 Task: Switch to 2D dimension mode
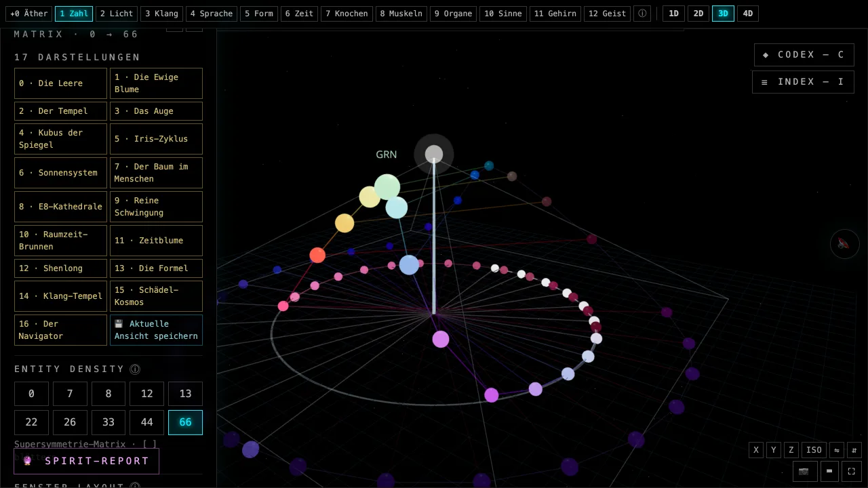point(698,14)
